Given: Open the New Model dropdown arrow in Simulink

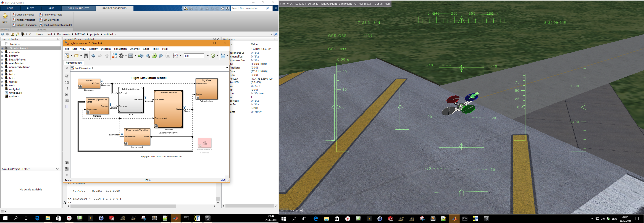Looking at the screenshot, I should [x=71, y=56].
